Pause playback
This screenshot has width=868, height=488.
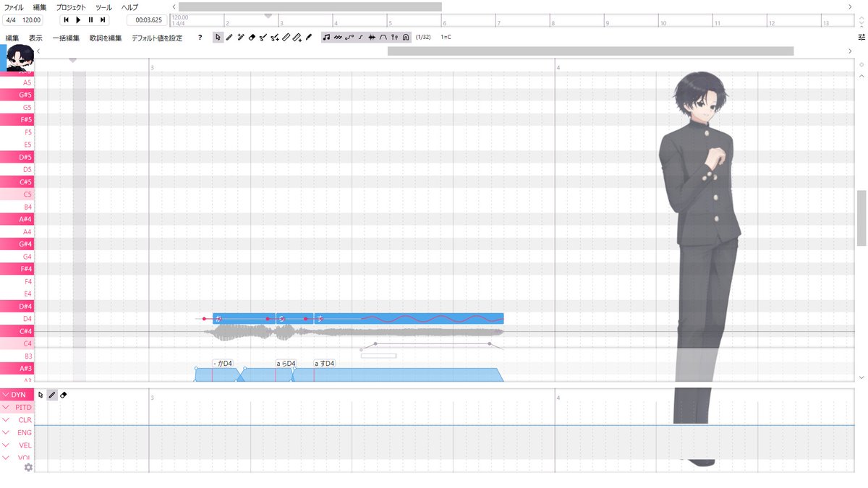click(x=90, y=20)
